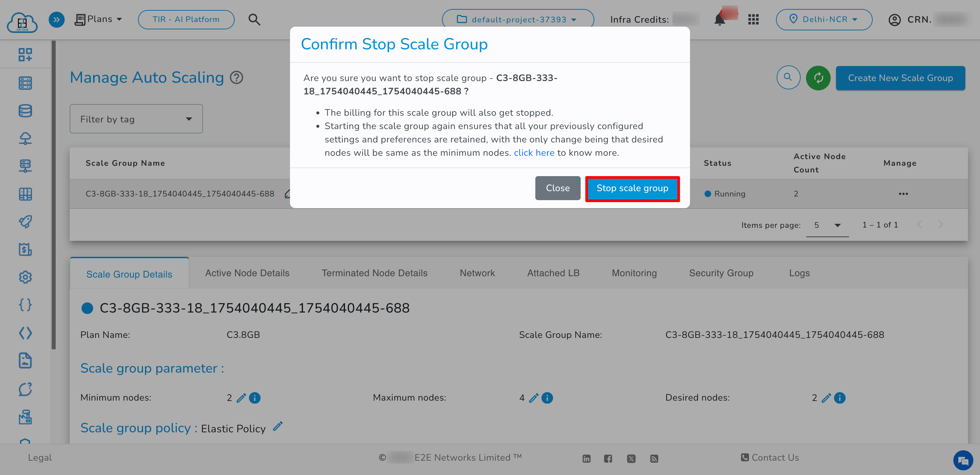This screenshot has width=980, height=475.
Task: Open the apps grid icon in header
Action: pos(753,19)
